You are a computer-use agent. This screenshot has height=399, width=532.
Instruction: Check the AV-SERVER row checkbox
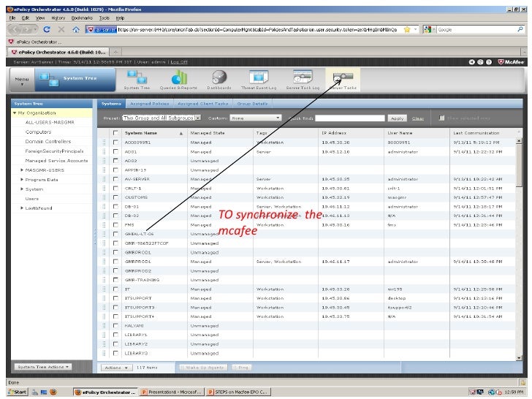coord(115,179)
